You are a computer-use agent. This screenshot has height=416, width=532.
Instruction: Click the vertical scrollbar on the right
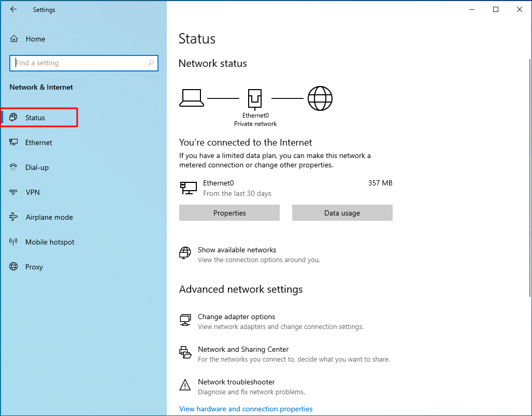(x=529, y=178)
